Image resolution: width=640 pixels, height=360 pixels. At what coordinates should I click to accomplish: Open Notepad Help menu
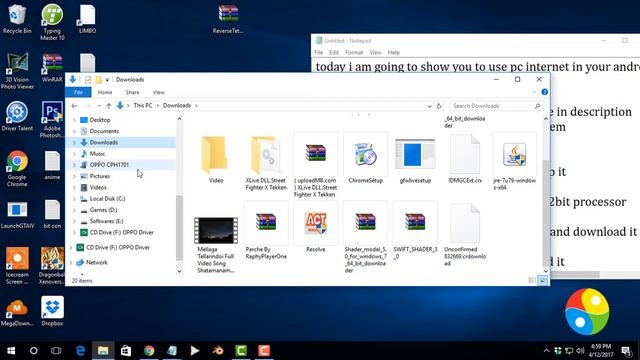[393, 52]
